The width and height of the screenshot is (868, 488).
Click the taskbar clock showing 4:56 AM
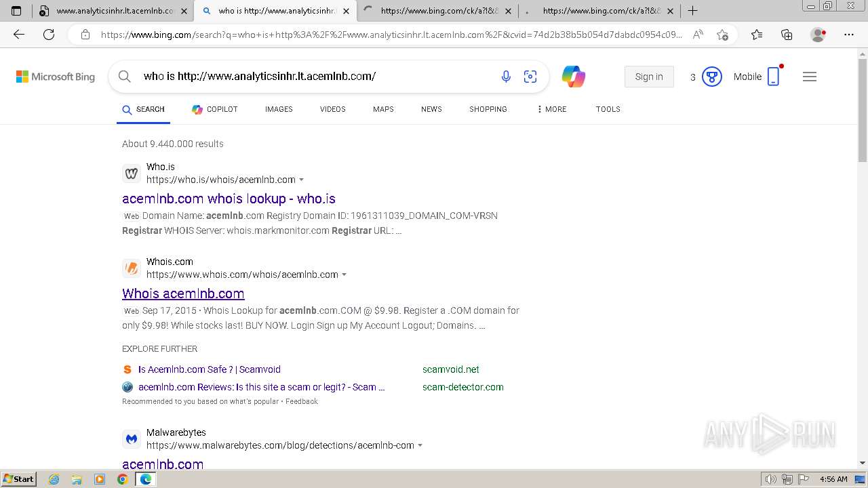(x=833, y=479)
